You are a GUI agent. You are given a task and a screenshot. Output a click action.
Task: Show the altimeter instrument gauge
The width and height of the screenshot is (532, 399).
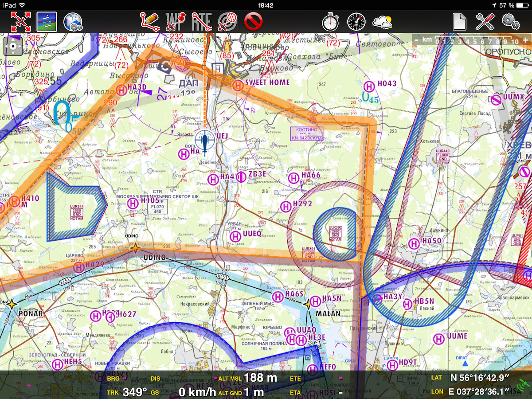[x=356, y=22]
